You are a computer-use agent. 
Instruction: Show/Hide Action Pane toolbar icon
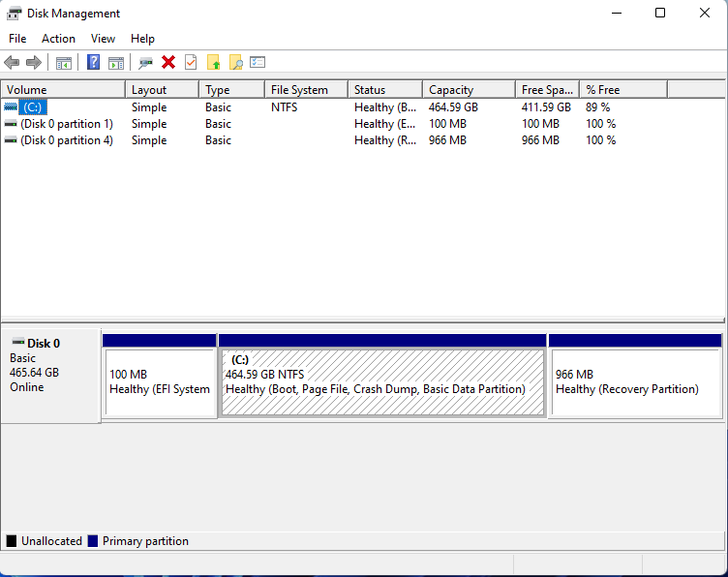[116, 63]
